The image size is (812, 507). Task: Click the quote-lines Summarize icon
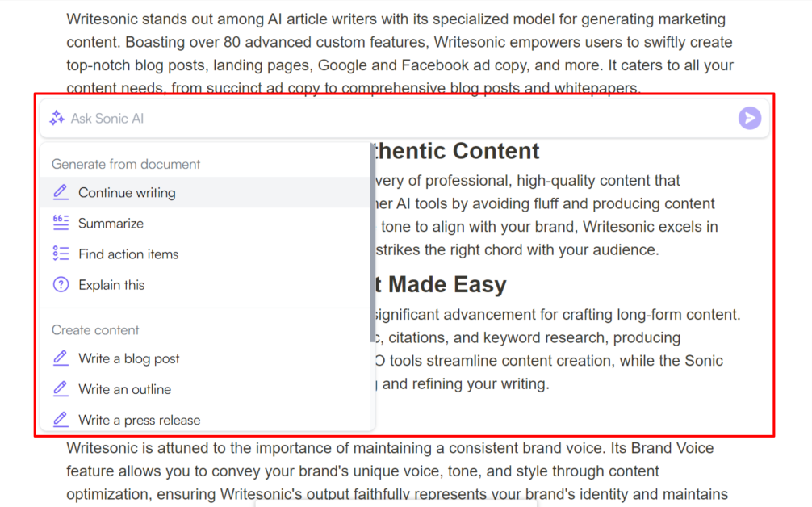click(61, 223)
